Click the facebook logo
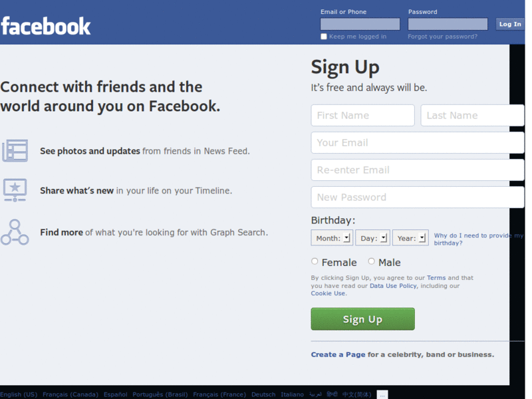The width and height of the screenshot is (532, 399). [46, 26]
